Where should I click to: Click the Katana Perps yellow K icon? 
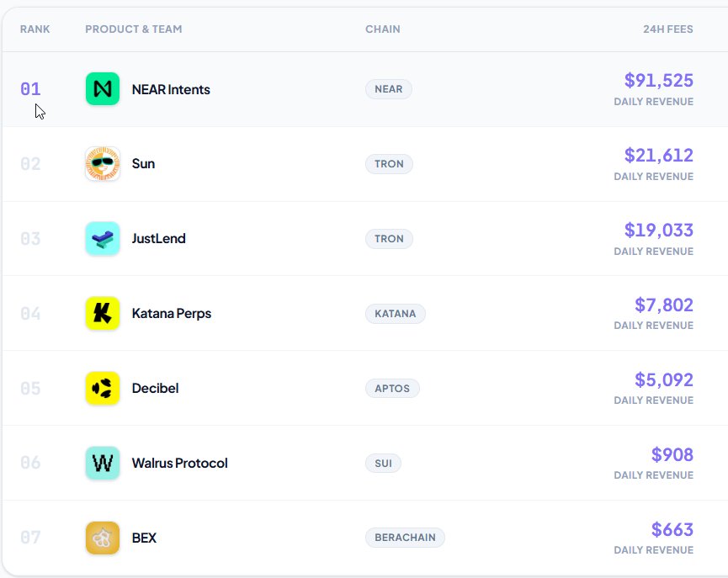point(103,314)
